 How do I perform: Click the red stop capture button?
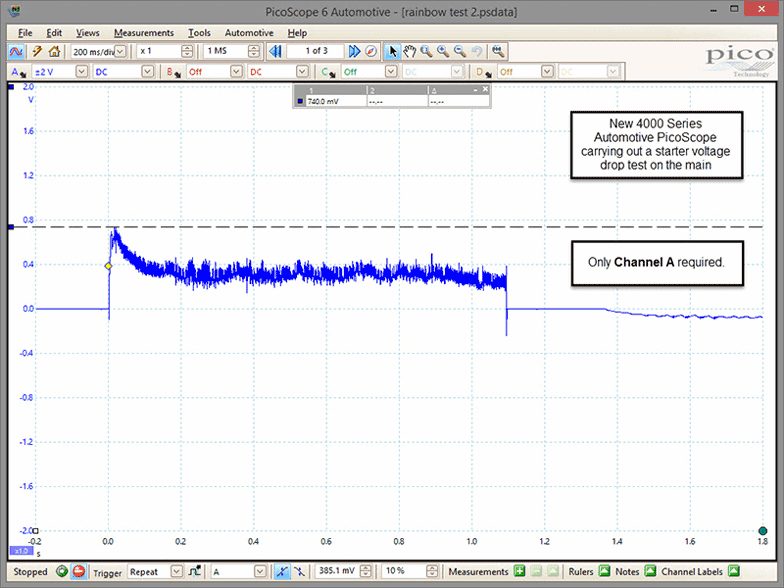pos(78,571)
